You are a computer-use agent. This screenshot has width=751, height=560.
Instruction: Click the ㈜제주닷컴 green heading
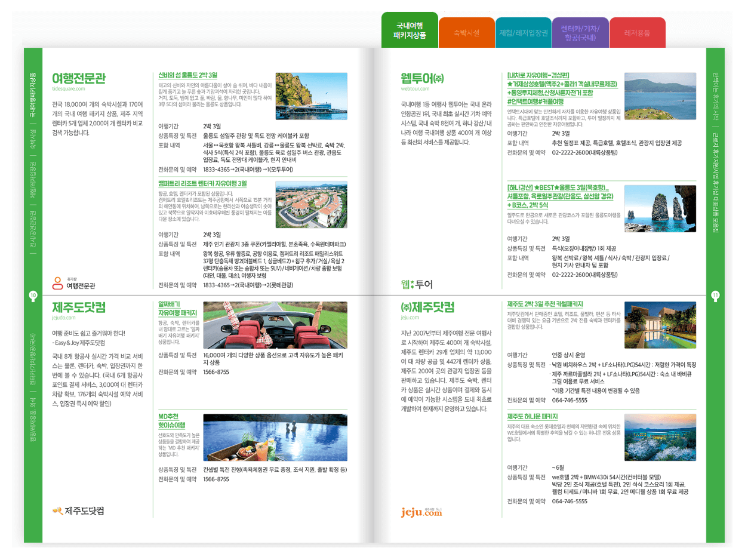(x=427, y=308)
